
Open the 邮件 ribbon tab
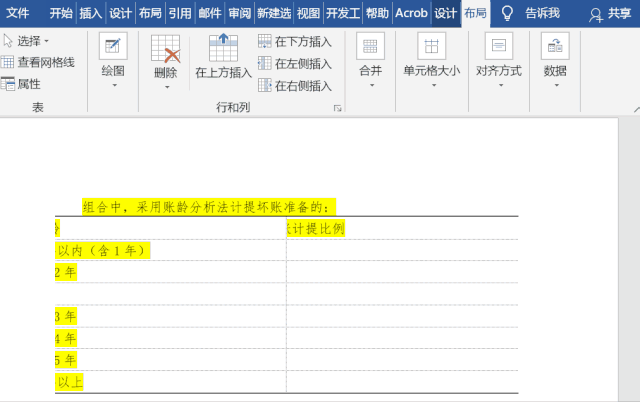(210, 13)
